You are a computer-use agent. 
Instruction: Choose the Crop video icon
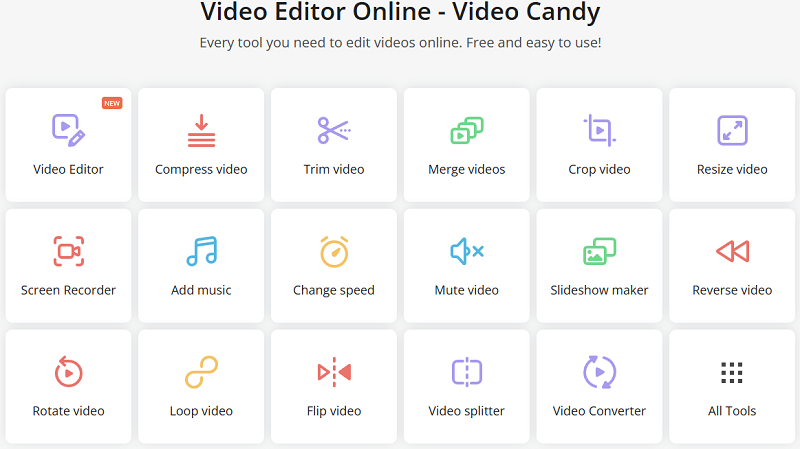click(599, 130)
